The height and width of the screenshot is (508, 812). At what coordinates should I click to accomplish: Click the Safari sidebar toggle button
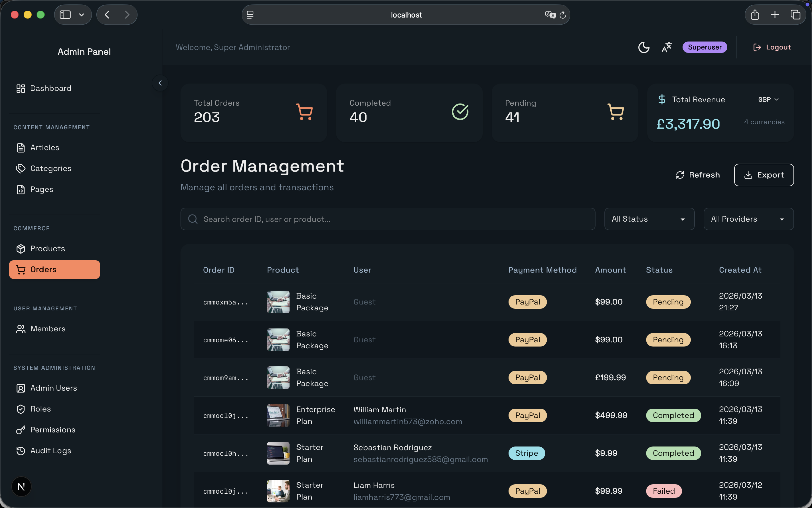tap(65, 15)
